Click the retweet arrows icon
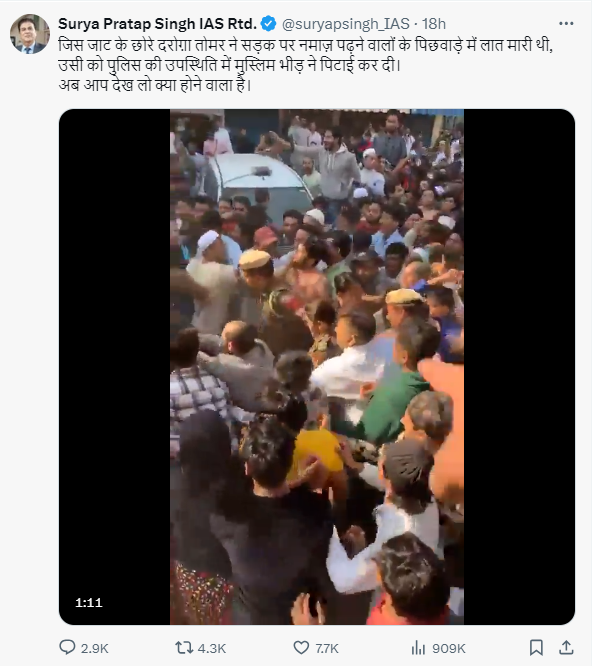This screenshot has width=592, height=666. tap(184, 648)
